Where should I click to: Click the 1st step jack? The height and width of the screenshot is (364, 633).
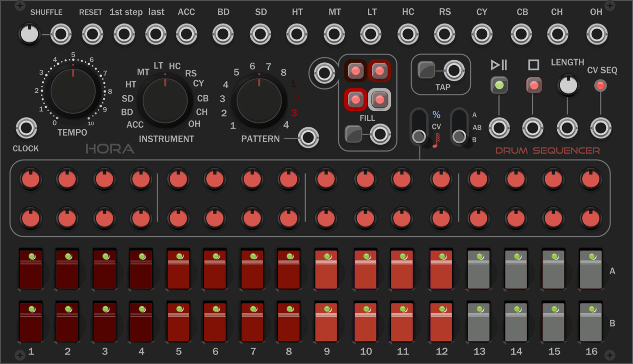pyautogui.click(x=124, y=34)
